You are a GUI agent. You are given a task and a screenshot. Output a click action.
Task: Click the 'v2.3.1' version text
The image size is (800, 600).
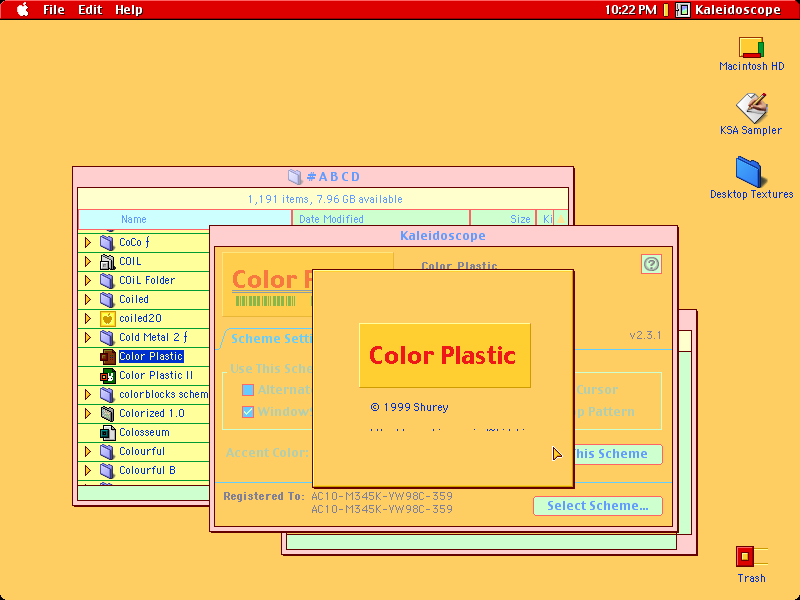coord(645,335)
